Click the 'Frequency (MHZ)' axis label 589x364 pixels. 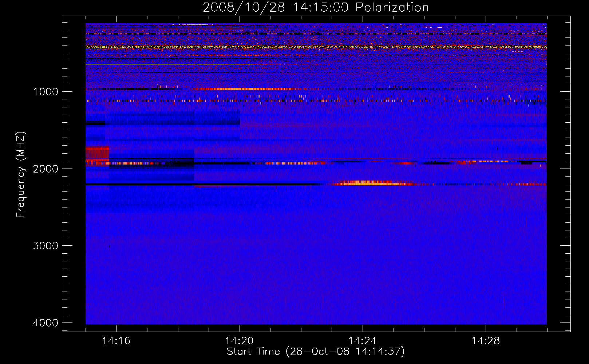[x=21, y=175]
